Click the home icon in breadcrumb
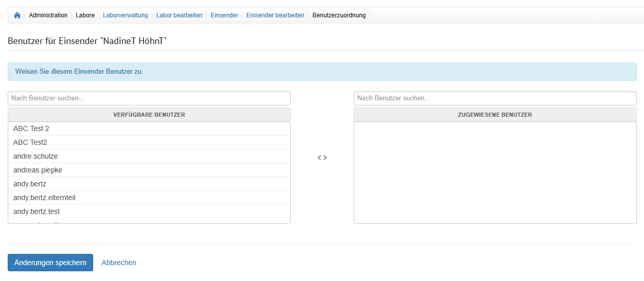 pyautogui.click(x=17, y=15)
